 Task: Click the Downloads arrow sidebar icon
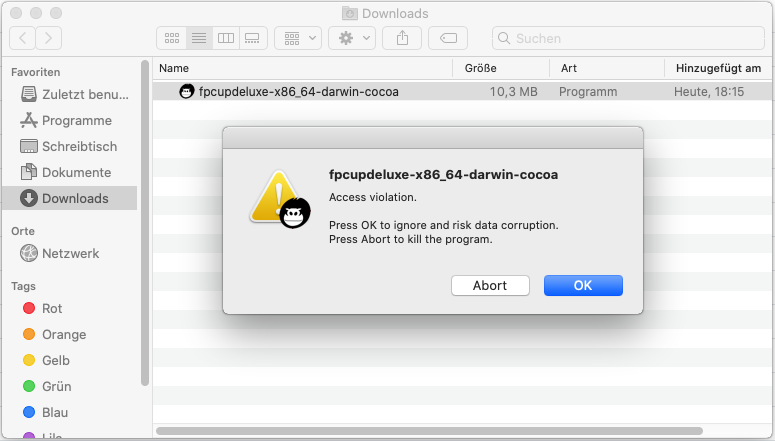coord(29,198)
